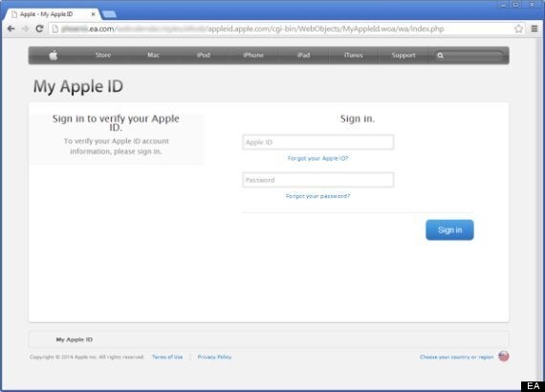Screen dimensions: 545x392
Task: Click the search magnifier icon
Action: tap(441, 55)
